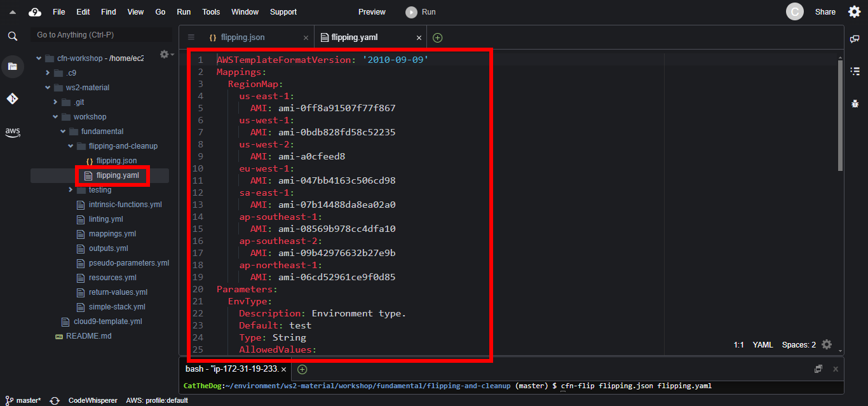Viewport: 868px width, 406px height.
Task: Open the Outline panel icon on right sidebar
Action: [x=855, y=71]
